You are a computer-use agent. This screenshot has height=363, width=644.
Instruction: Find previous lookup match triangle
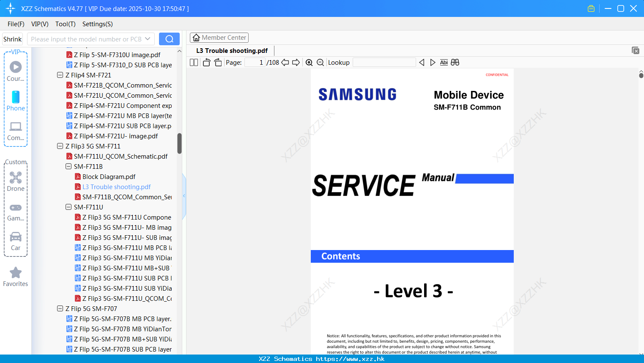(422, 62)
